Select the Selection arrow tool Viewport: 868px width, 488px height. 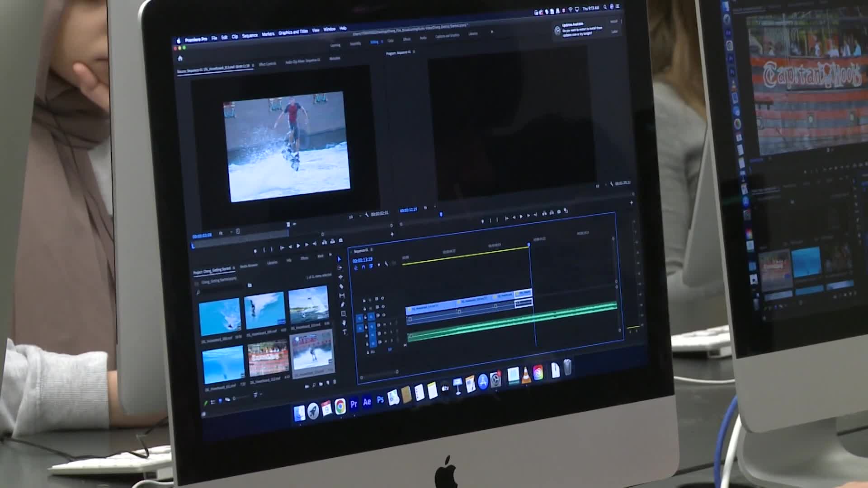tap(339, 259)
